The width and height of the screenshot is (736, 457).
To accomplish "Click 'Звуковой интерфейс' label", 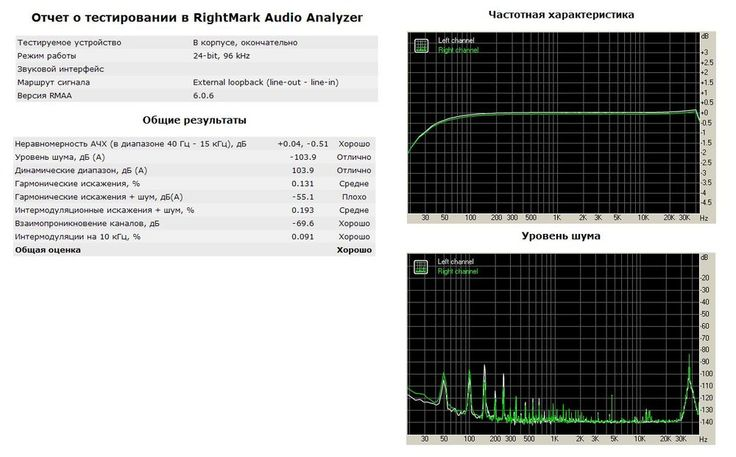I will pos(61,69).
